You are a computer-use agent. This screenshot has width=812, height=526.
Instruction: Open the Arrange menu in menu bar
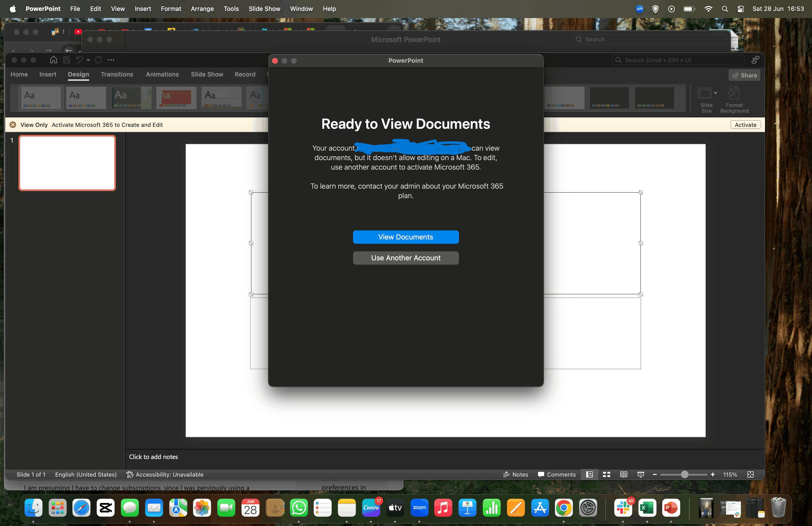point(202,9)
